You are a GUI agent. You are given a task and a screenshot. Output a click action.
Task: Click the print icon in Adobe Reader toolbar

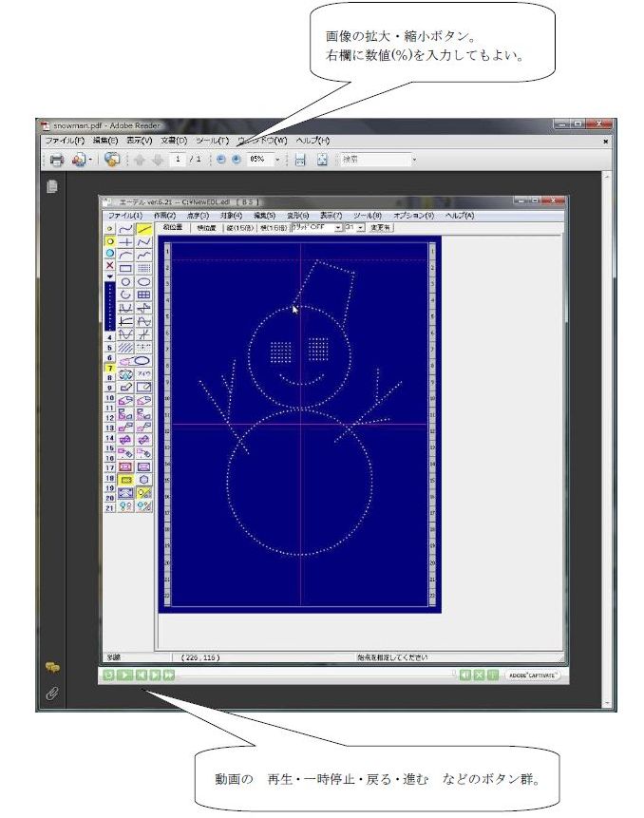56,160
